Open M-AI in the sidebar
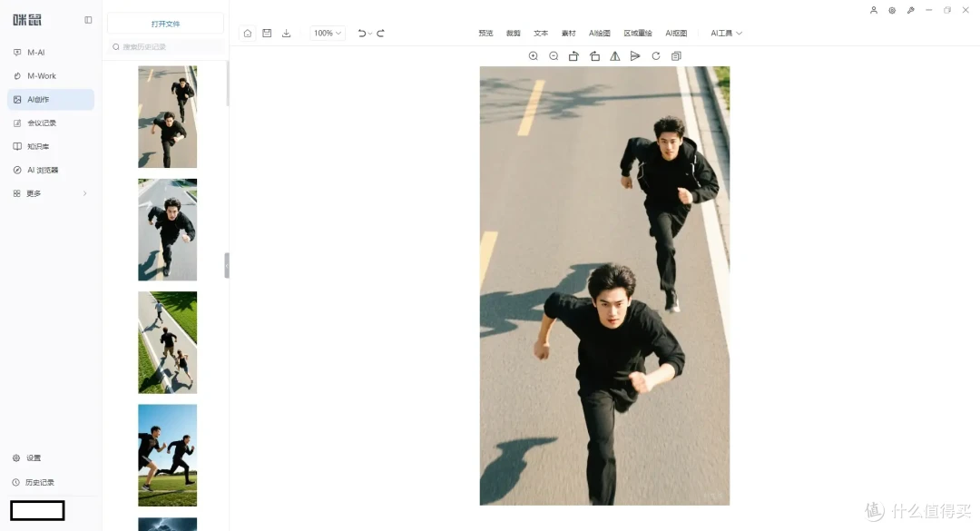980x531 pixels. (51, 53)
